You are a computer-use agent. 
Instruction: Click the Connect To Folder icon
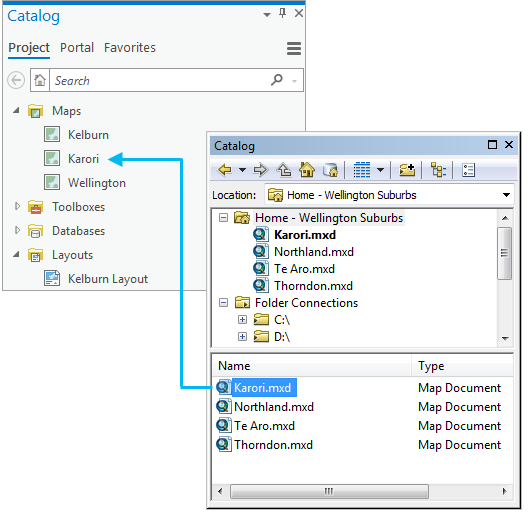click(407, 169)
